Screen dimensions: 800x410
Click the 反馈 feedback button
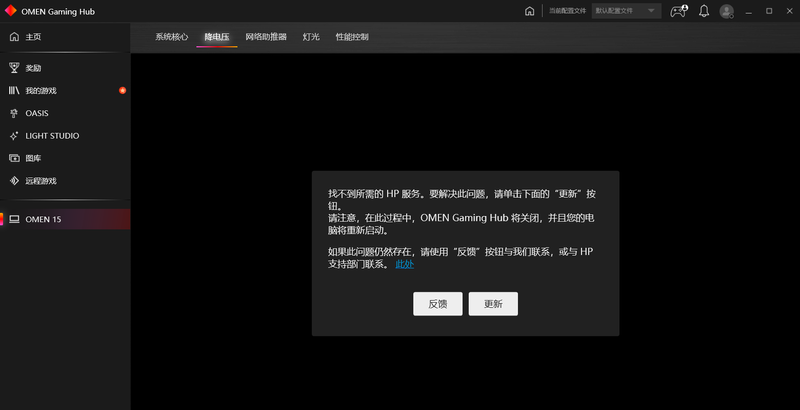[x=438, y=304]
